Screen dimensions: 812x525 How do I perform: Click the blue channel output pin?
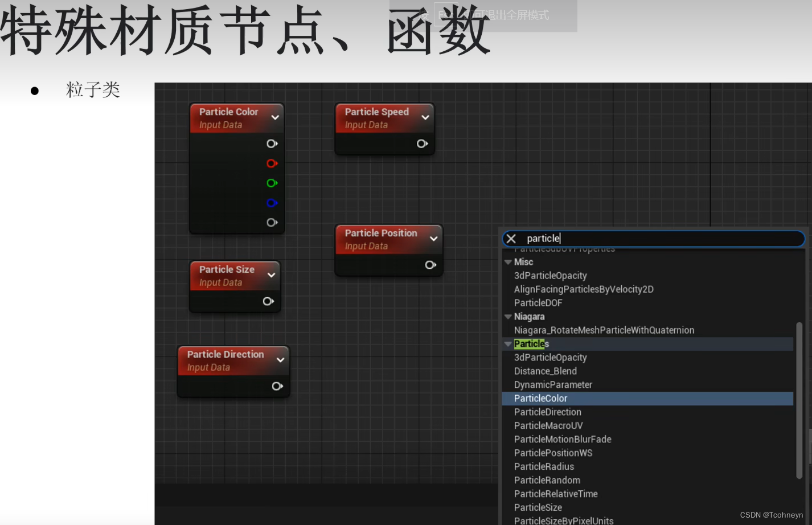[272, 203]
